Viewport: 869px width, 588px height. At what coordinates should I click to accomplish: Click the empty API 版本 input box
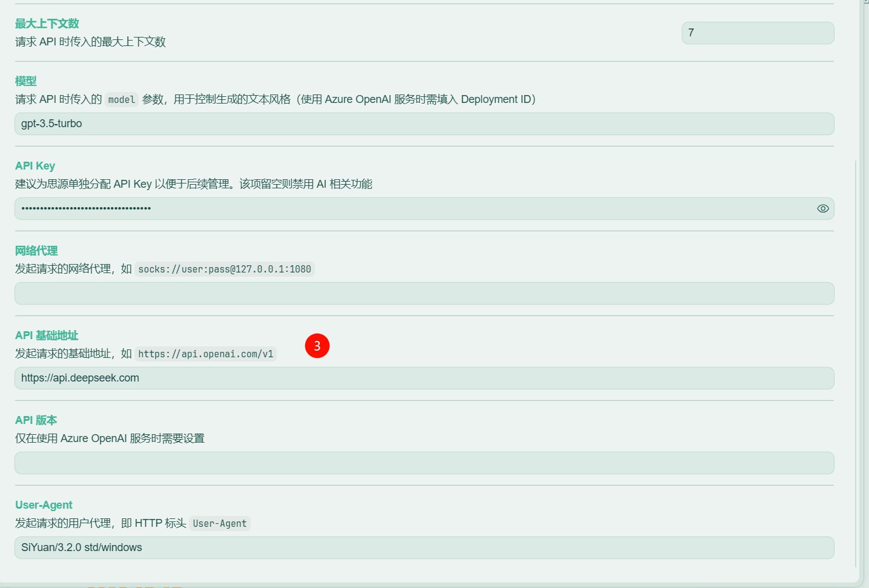(424, 463)
